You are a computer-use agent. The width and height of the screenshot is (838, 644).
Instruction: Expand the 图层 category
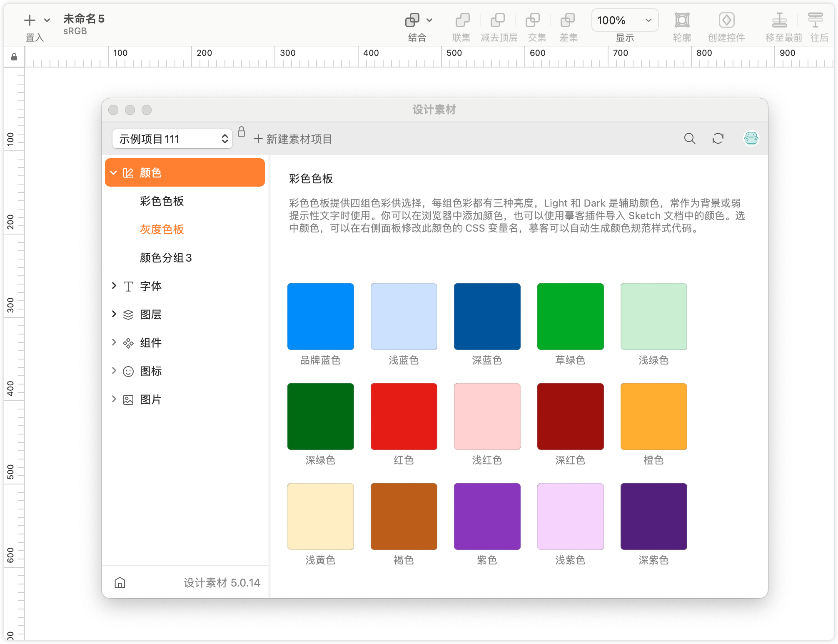click(x=114, y=314)
